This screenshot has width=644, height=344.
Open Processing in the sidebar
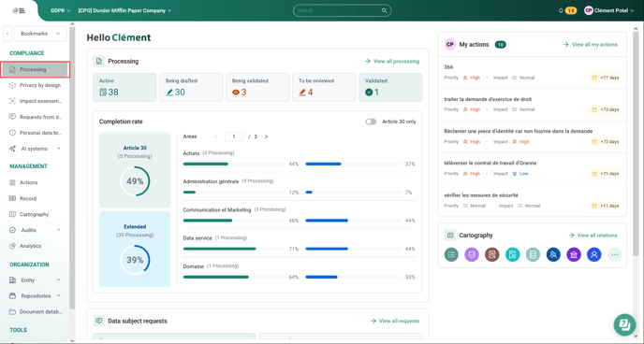36,70
